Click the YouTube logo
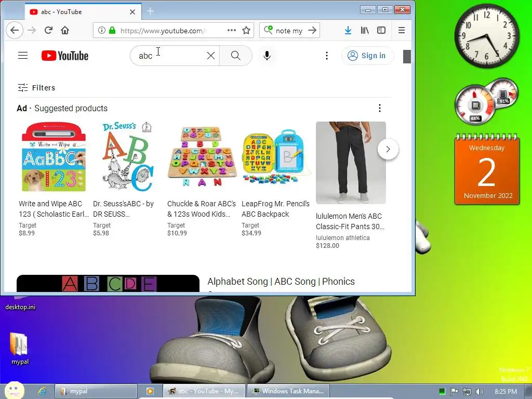Viewport: 532px width, 399px height. point(65,56)
